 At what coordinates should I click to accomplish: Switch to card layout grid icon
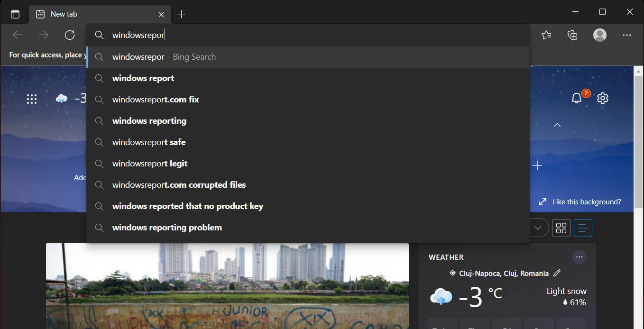[561, 228]
